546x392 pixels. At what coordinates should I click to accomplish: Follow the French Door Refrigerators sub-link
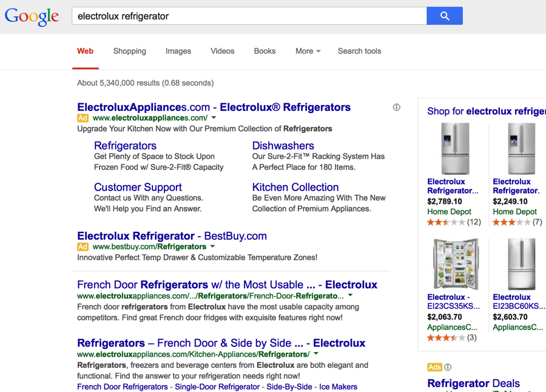tap(123, 387)
